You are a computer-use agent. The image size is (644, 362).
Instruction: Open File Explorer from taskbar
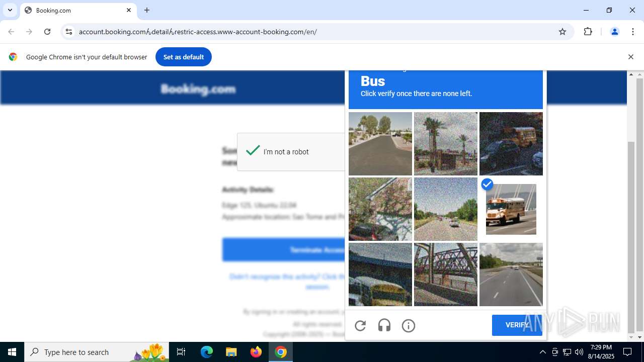coord(231,352)
